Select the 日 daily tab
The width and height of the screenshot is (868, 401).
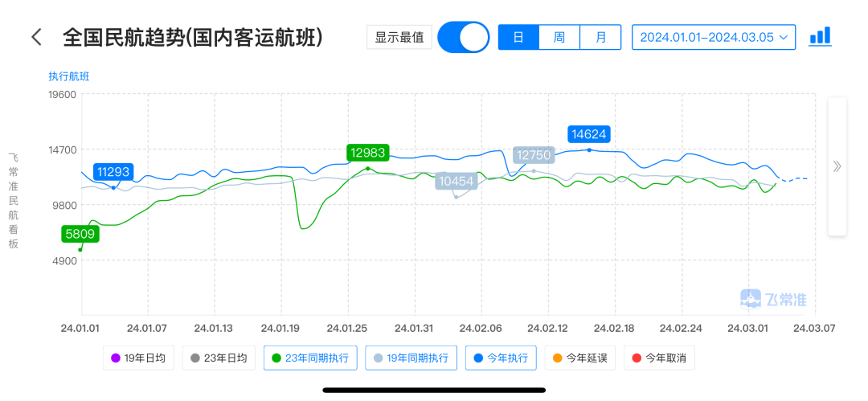518,37
